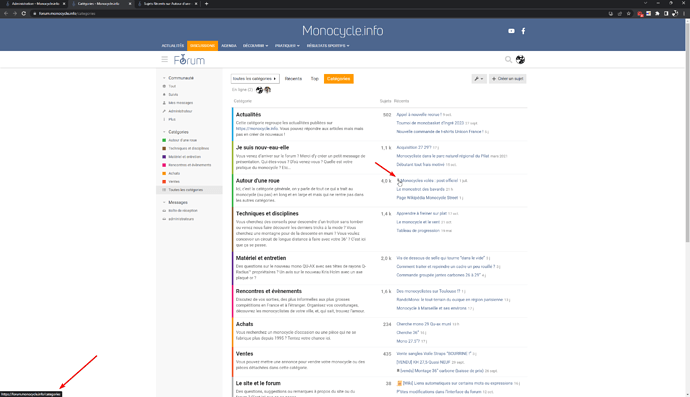Screen dimensions: 690x397
Task: Open Boîte de réception in the sidebar
Action: click(183, 211)
